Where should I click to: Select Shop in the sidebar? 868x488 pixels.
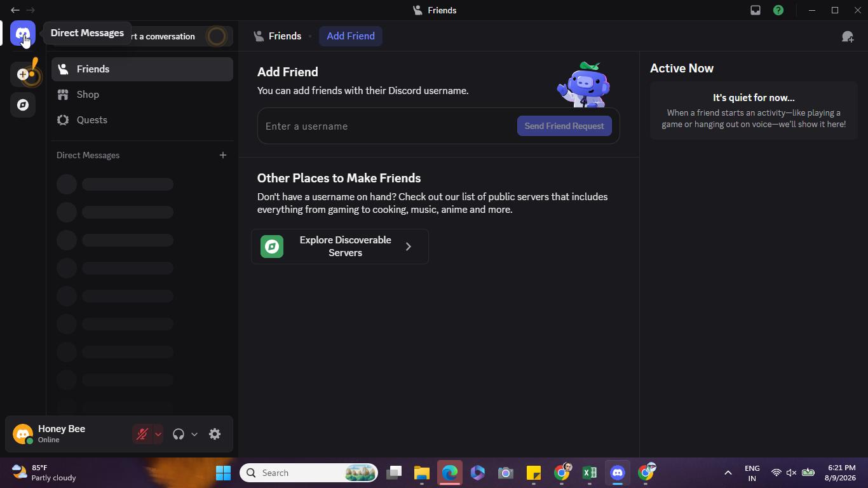click(142, 95)
